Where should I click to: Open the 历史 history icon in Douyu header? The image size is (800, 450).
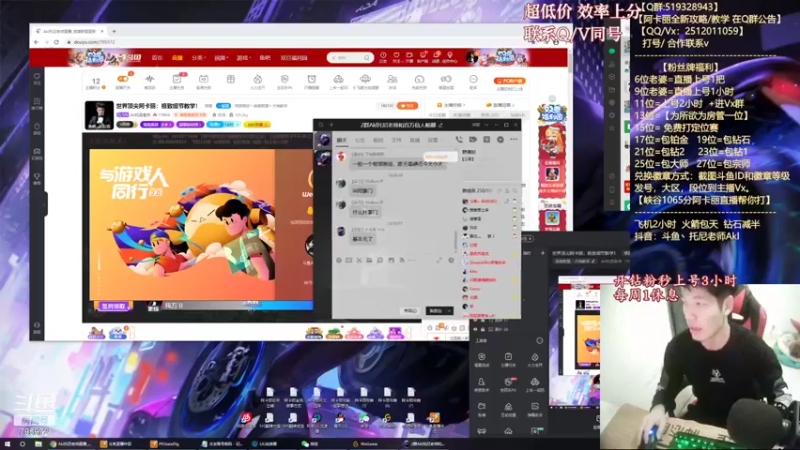pos(383,56)
